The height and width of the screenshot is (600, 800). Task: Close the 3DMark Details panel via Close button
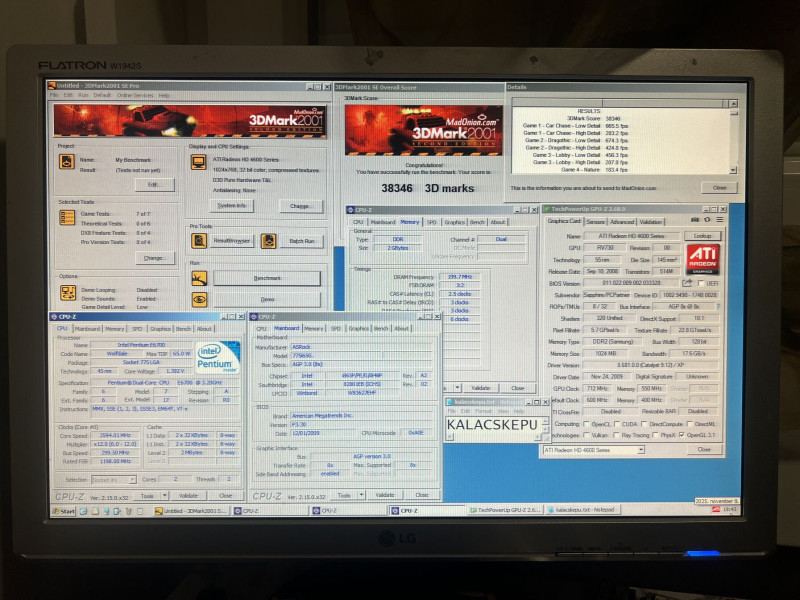pyautogui.click(x=719, y=188)
